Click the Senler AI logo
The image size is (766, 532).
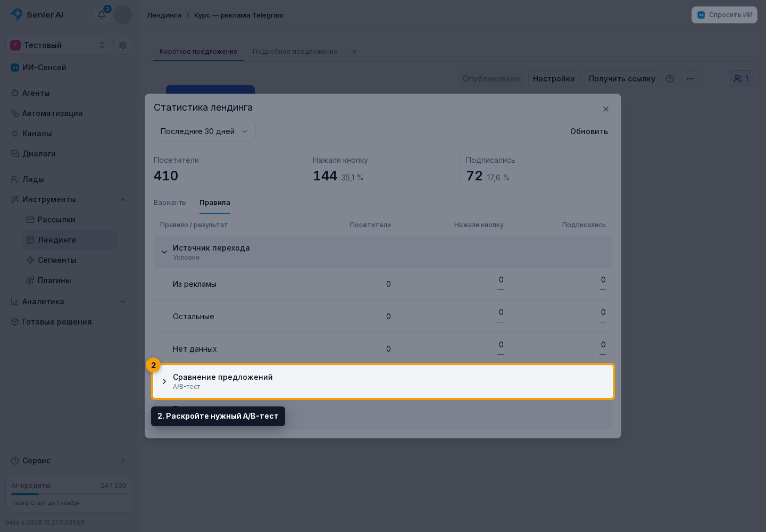coord(37,15)
